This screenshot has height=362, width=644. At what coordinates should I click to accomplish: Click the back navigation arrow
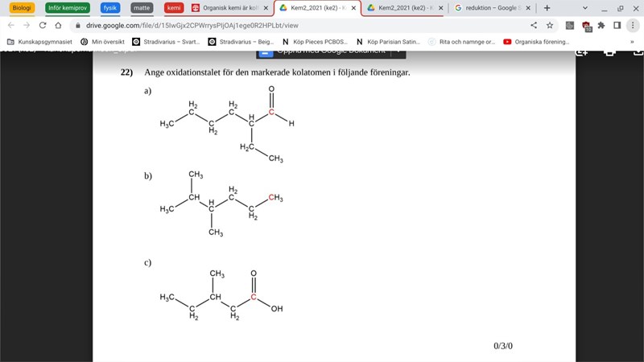coord(10,25)
